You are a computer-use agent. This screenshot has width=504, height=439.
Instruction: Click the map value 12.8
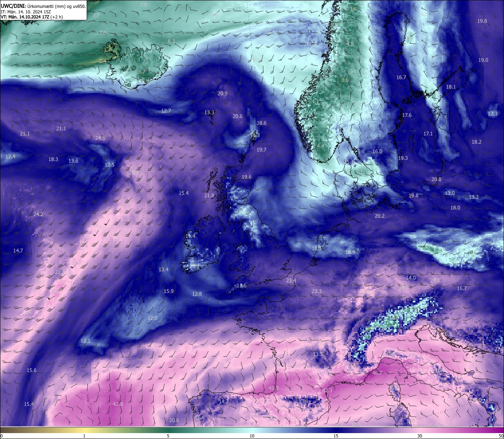(197, 294)
